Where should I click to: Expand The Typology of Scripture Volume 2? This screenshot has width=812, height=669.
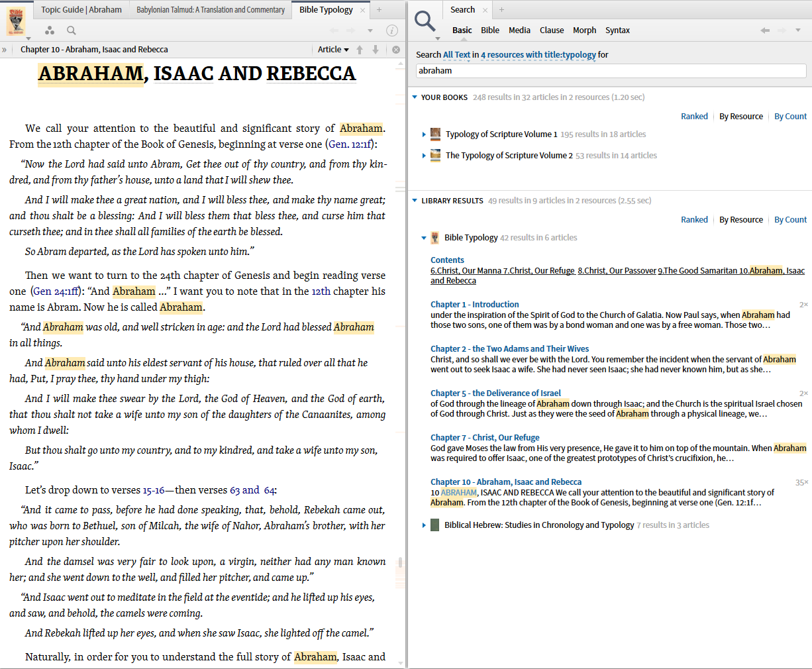(x=424, y=156)
